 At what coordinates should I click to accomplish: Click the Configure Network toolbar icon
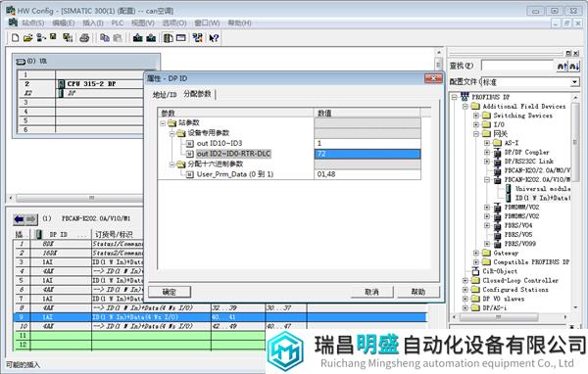pyautogui.click(x=197, y=38)
